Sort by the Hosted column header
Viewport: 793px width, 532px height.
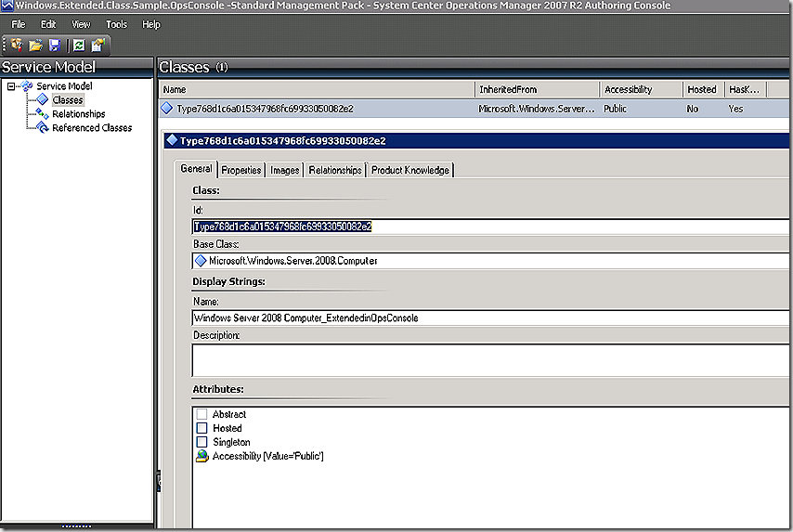tap(704, 89)
